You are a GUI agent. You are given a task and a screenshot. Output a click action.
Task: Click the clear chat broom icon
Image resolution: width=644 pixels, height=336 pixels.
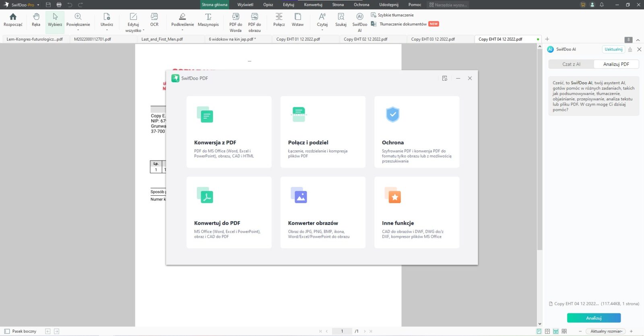pyautogui.click(x=630, y=49)
